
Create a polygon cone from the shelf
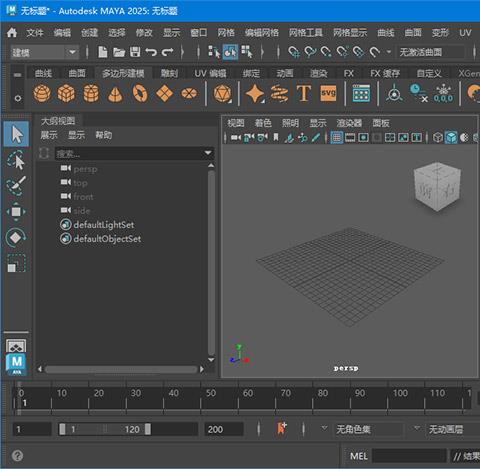pyautogui.click(x=115, y=94)
